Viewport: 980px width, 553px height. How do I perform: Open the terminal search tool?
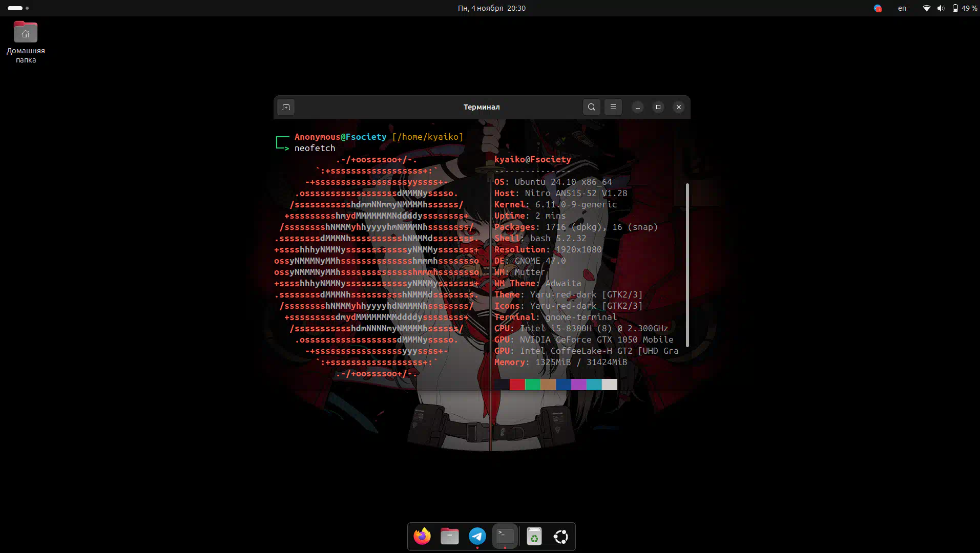point(592,107)
